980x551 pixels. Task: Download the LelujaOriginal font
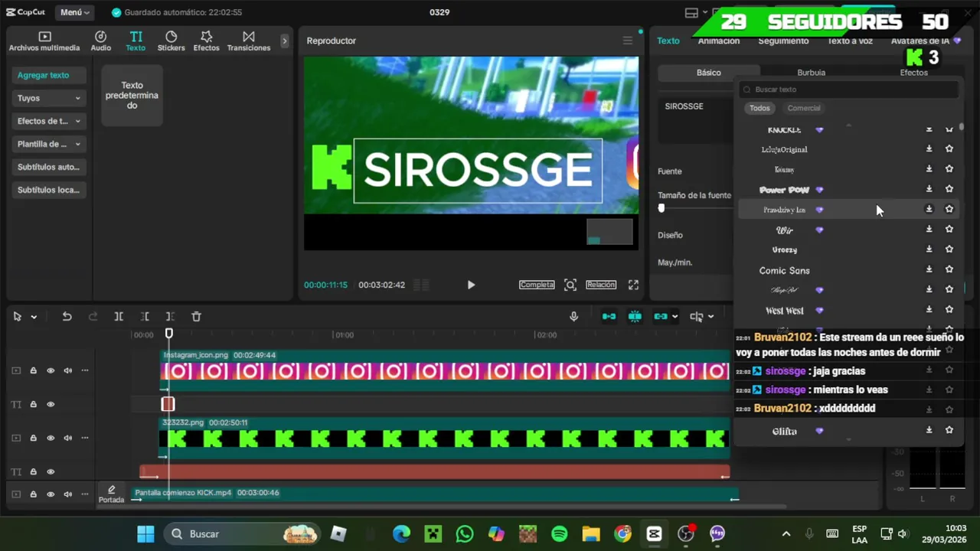(929, 148)
